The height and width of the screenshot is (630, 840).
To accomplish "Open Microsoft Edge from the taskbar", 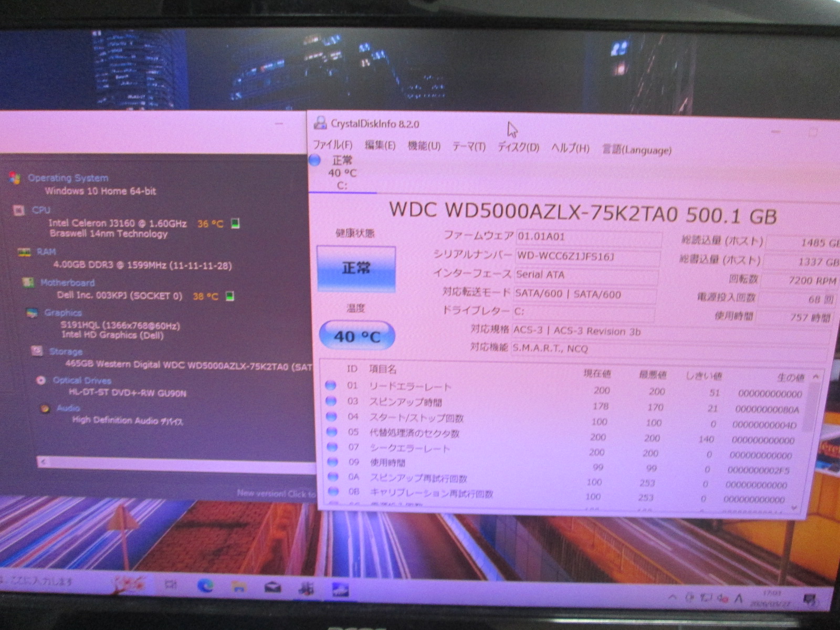I will pos(205,586).
